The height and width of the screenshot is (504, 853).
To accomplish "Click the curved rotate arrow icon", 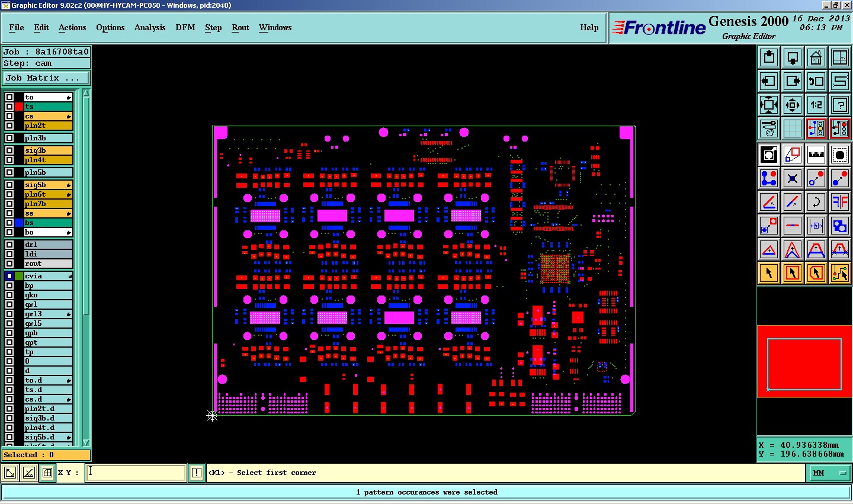I will point(816,202).
